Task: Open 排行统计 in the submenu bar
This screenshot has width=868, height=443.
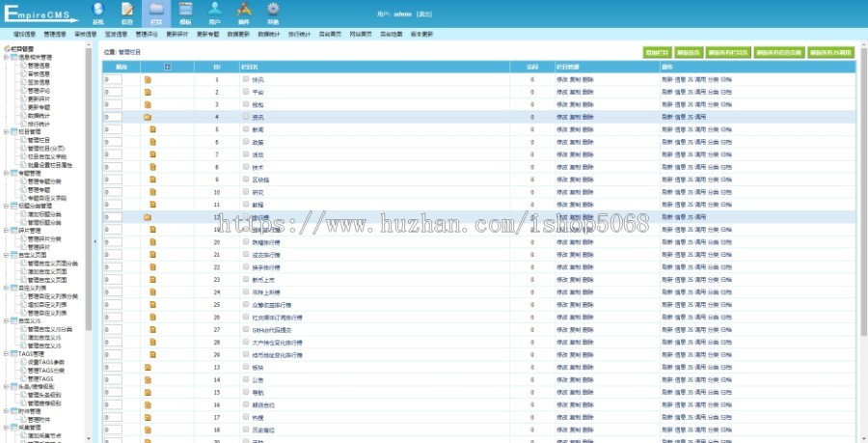Action: point(300,35)
